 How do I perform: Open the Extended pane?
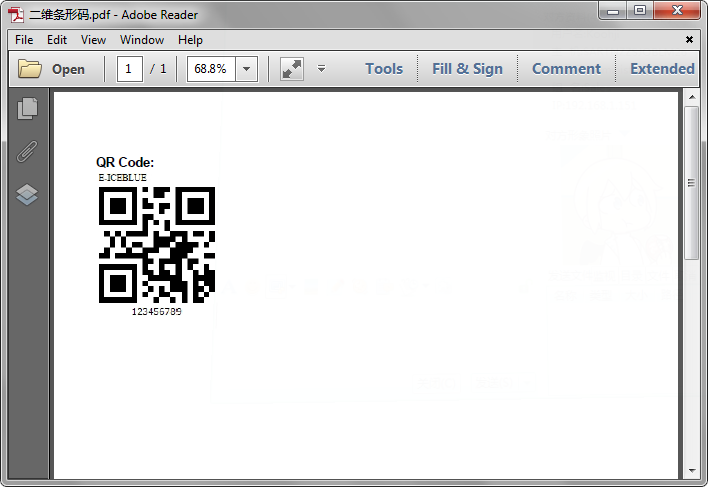(662, 69)
